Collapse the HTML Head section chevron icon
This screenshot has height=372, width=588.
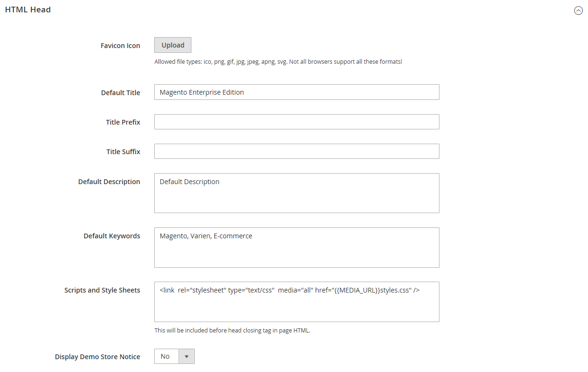click(578, 10)
